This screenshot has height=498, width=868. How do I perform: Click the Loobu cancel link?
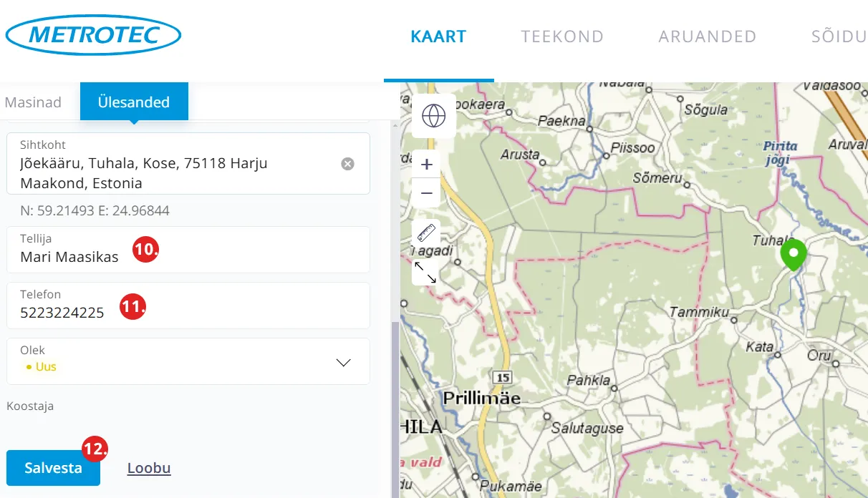click(149, 469)
